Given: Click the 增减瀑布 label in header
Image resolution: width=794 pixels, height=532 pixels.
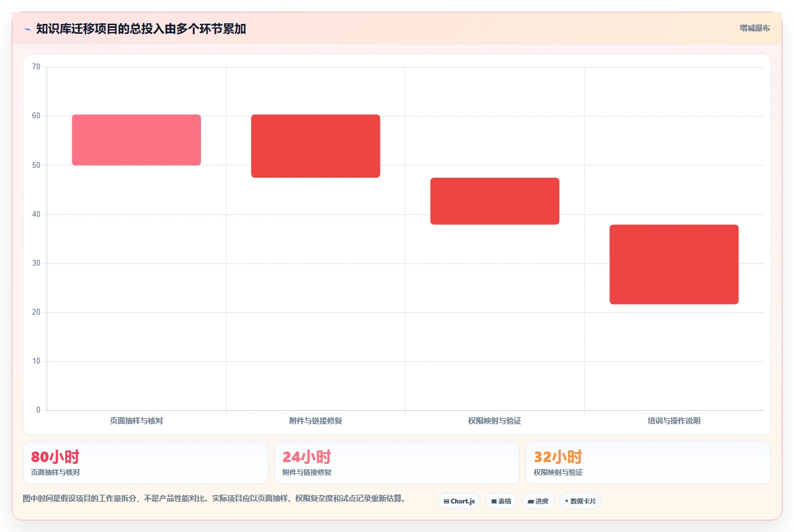Looking at the screenshot, I should pyautogui.click(x=754, y=28).
